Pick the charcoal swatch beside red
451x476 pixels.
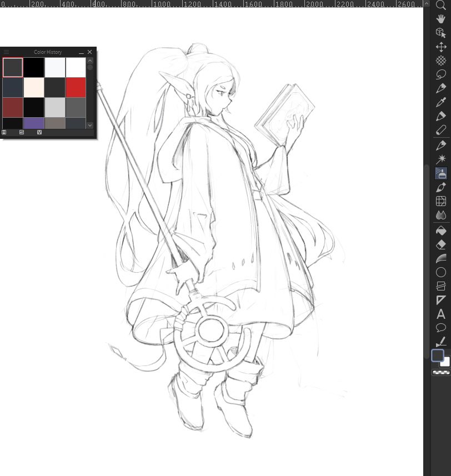click(x=55, y=87)
